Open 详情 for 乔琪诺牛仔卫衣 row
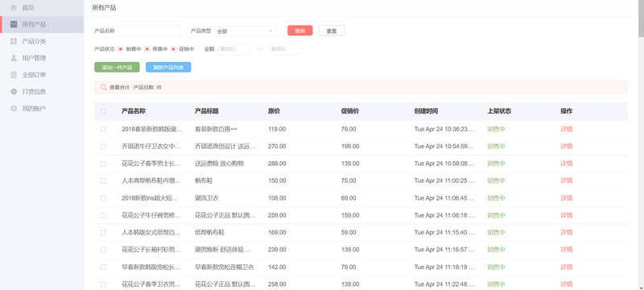 [x=567, y=147]
